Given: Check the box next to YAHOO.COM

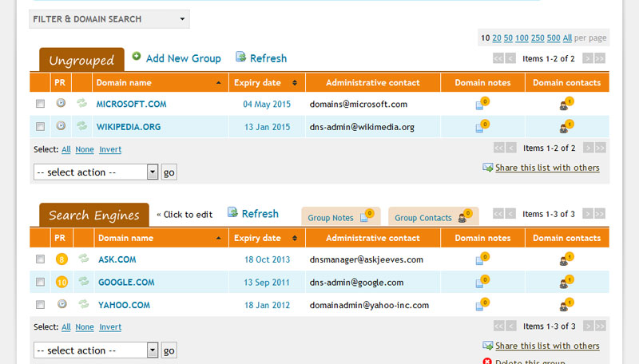Looking at the screenshot, I should [40, 304].
